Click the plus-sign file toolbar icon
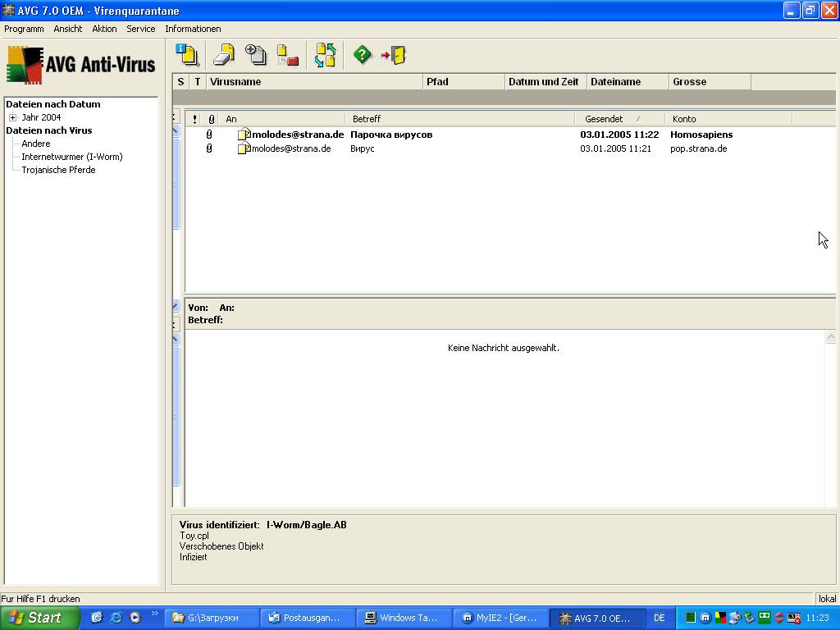This screenshot has height=630, width=840. (x=256, y=55)
